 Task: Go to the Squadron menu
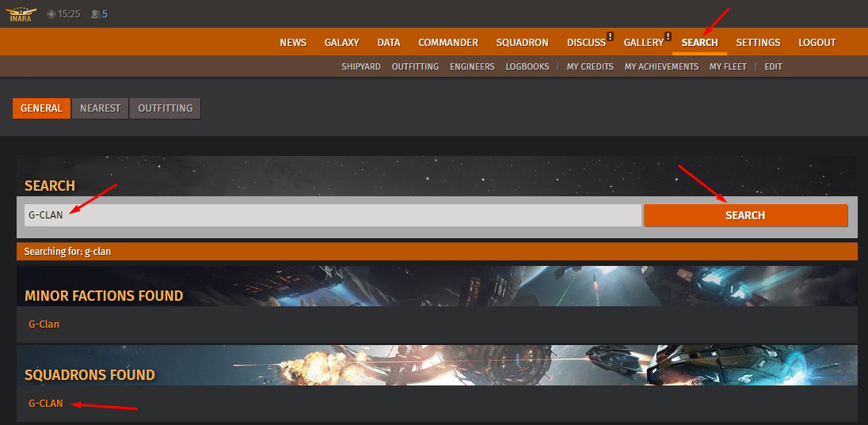point(522,43)
